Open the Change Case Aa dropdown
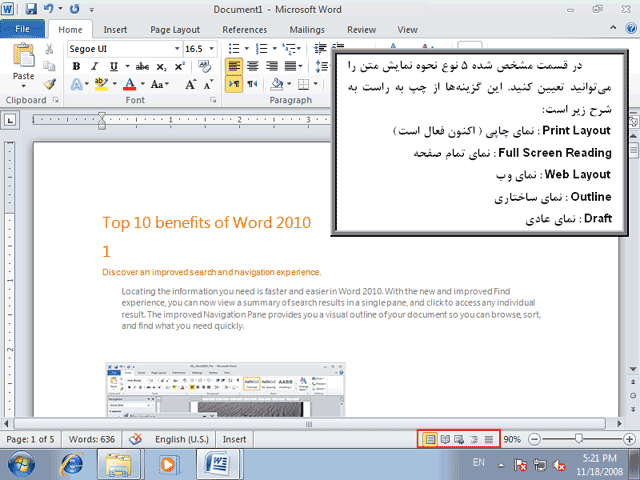640x480 pixels. tap(160, 84)
